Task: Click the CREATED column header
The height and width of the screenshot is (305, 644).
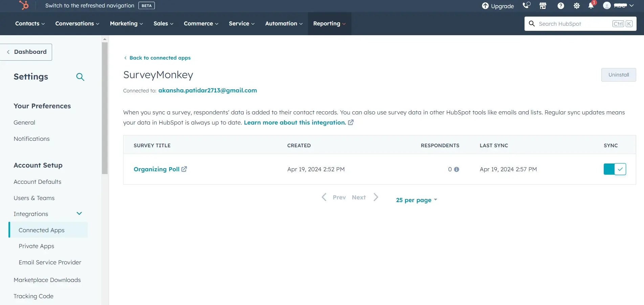Action: pos(299,146)
